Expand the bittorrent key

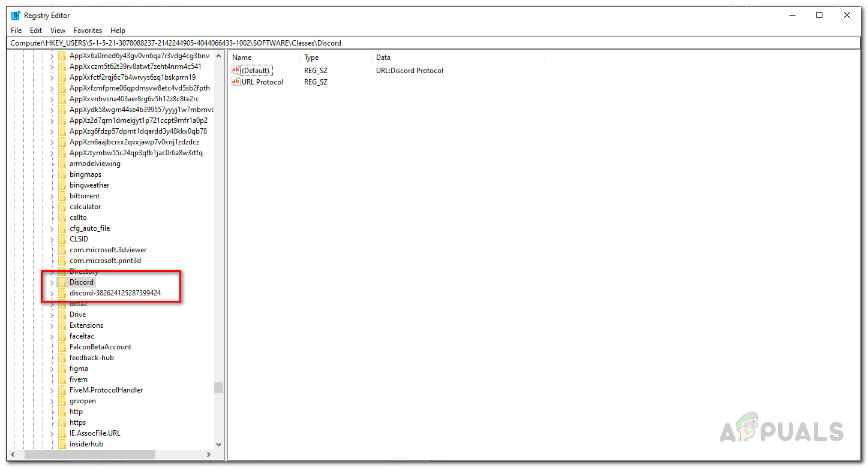coord(52,196)
